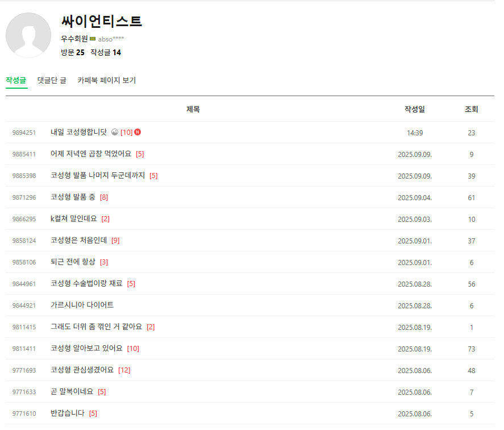Viewport: 504px width, 430px height.
Task: Click the member grade icon next to 우수회원
Action: coord(93,39)
